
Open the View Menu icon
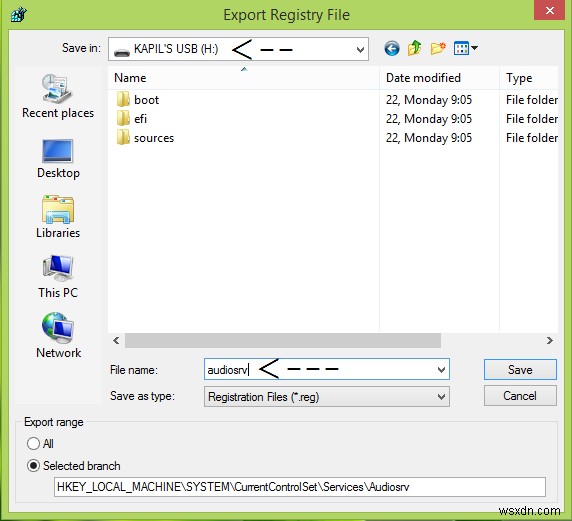coord(461,48)
